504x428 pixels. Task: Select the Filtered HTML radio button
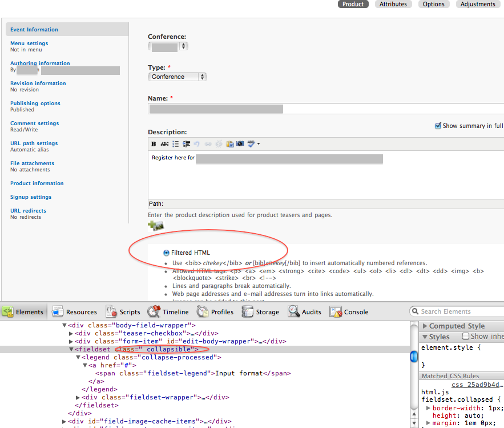(x=165, y=252)
